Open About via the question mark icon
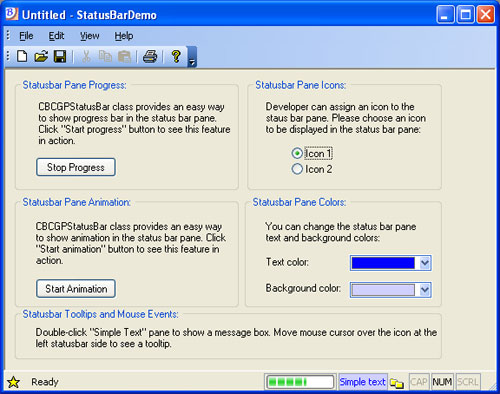The height and width of the screenshot is (394, 500). 176,56
